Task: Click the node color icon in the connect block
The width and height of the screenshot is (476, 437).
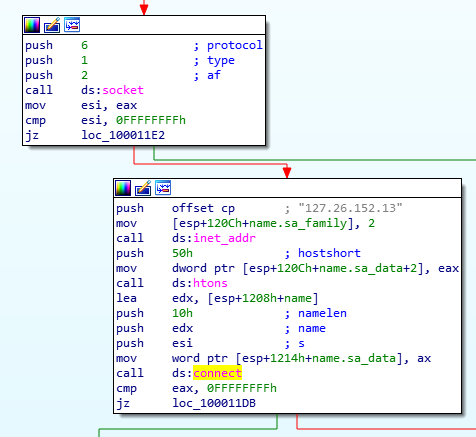Action: (x=123, y=188)
